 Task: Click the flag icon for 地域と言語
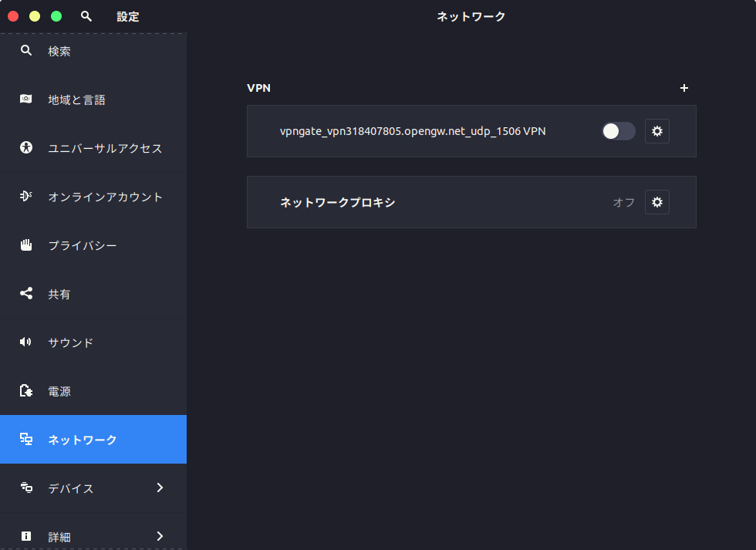point(26,100)
